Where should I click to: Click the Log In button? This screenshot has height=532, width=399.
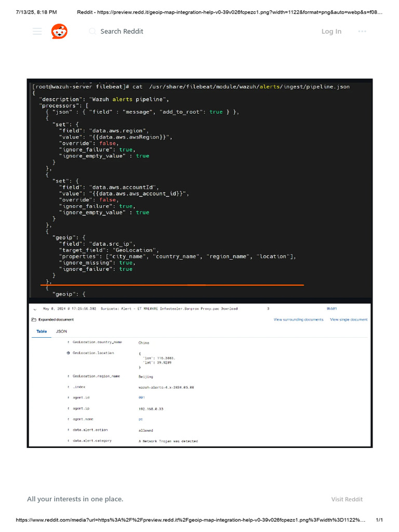point(331,32)
